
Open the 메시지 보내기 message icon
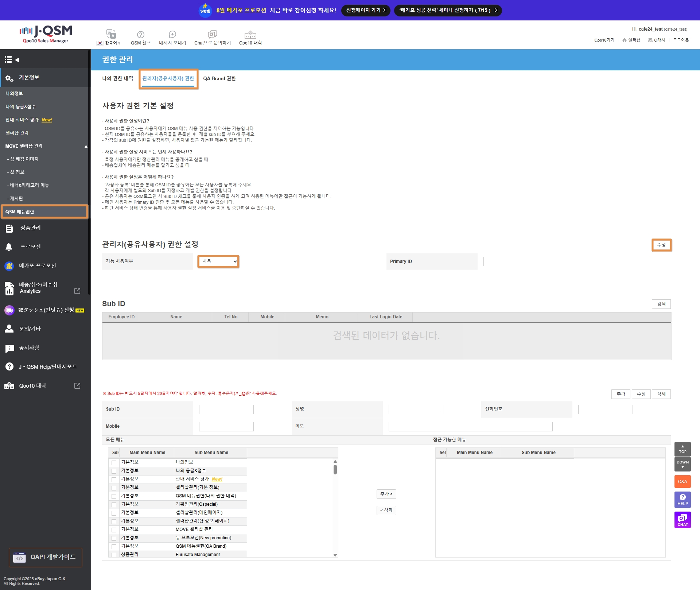point(172,35)
